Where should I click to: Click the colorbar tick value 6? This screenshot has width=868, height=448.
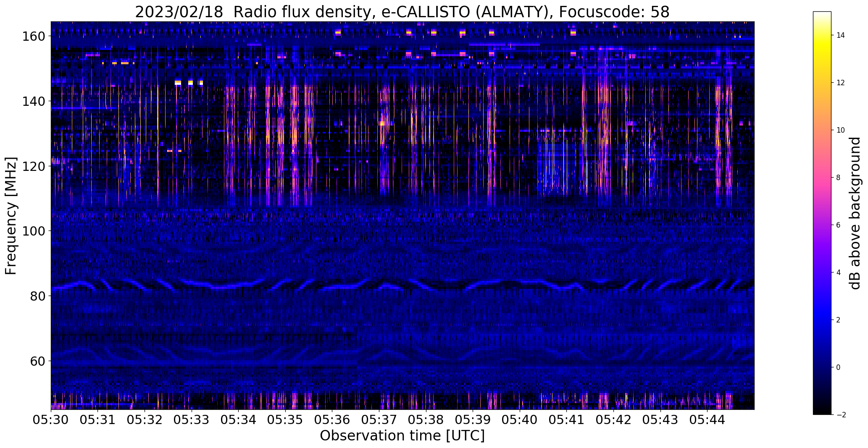coord(839,225)
